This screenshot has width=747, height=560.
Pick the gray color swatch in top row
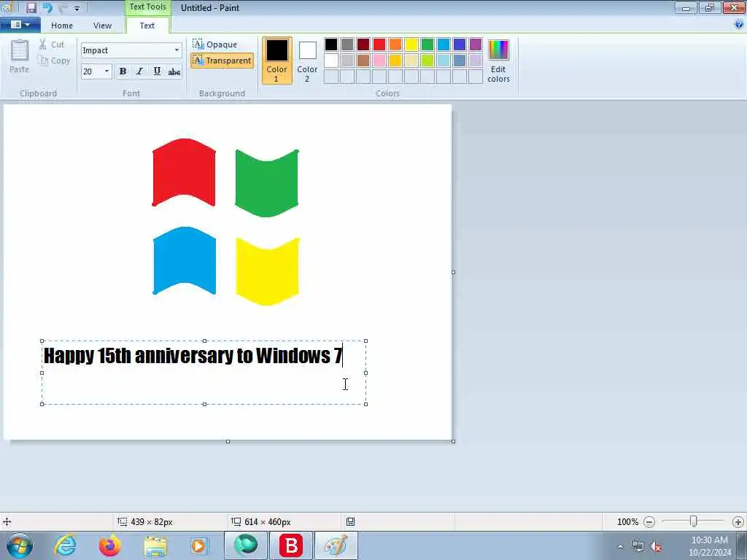[x=347, y=44]
